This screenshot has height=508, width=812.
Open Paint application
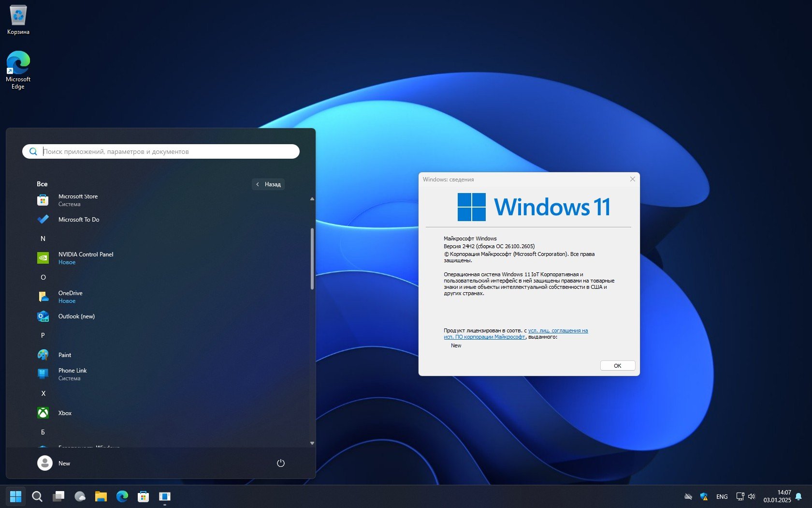point(64,355)
